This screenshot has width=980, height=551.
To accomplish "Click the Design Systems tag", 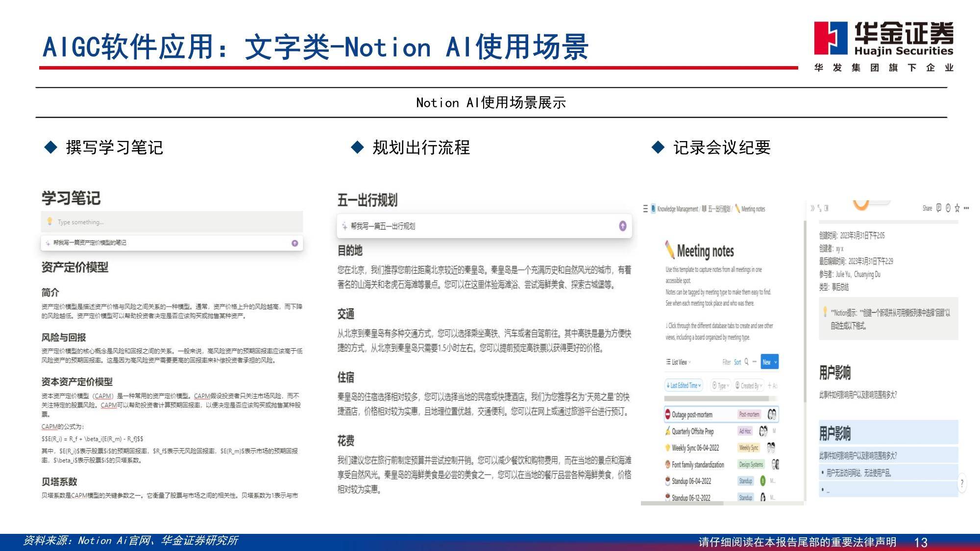I will pyautogui.click(x=751, y=464).
